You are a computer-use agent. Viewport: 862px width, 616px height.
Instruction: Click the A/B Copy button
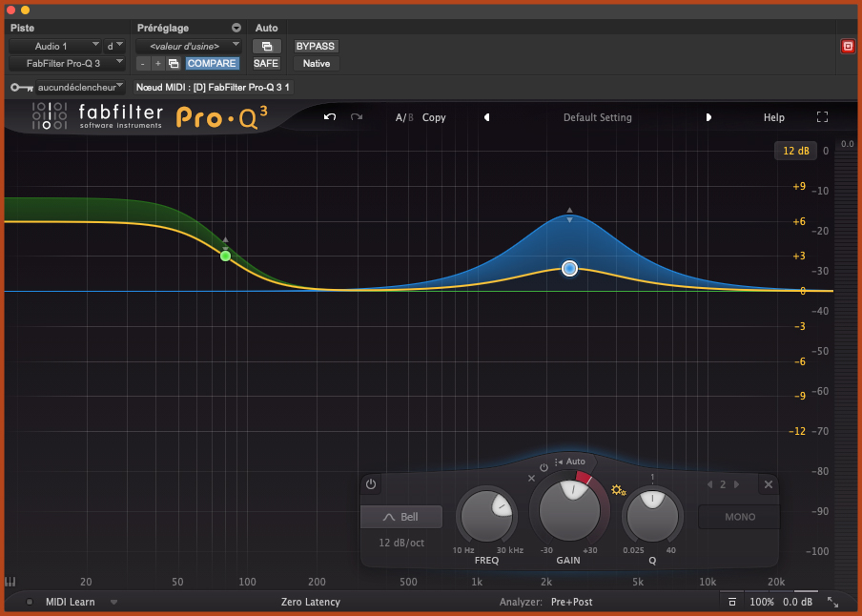434,117
